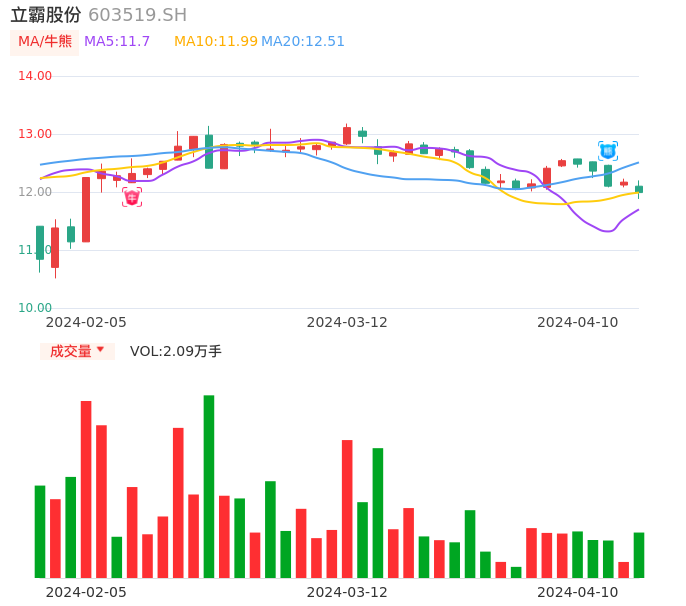Click the 2024-04-10 date label under volume chart
The height and width of the screenshot is (606, 686).
[x=578, y=592]
